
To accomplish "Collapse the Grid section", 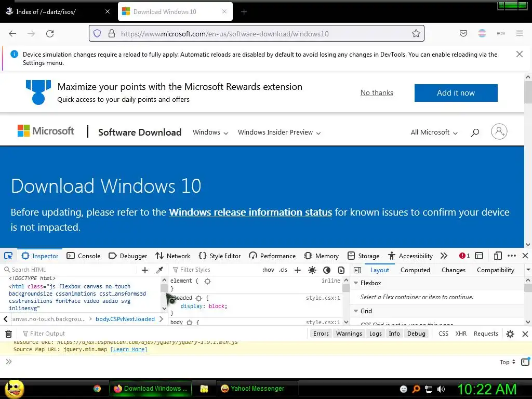I will tap(356, 311).
